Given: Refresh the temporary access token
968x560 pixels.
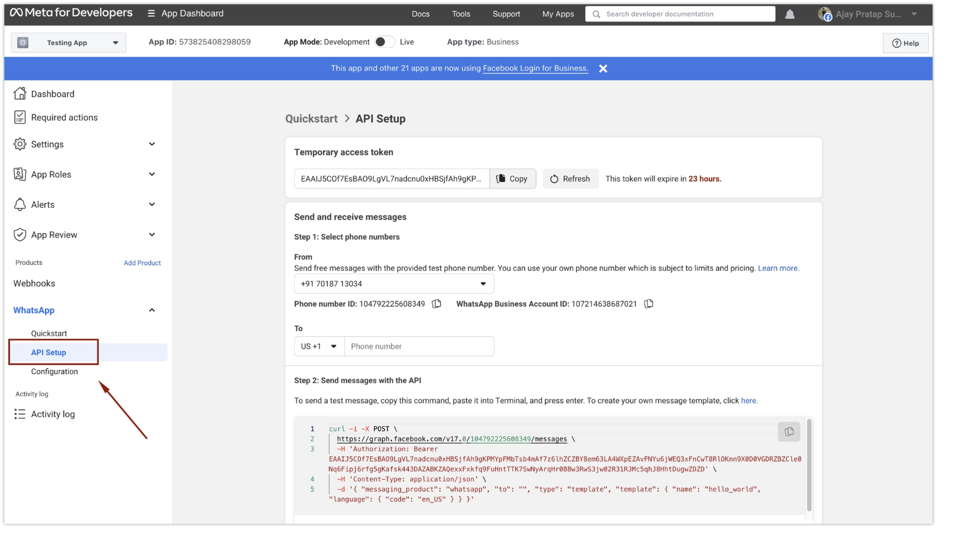Looking at the screenshot, I should click(x=570, y=178).
